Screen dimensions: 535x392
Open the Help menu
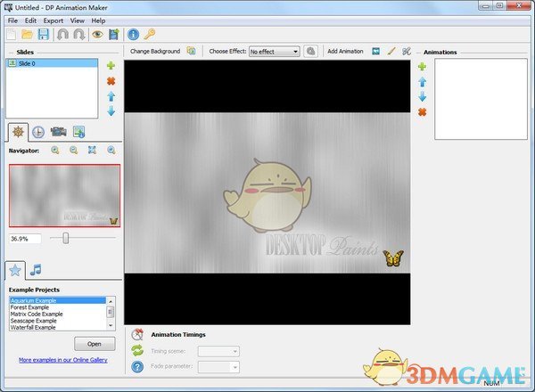tap(98, 20)
